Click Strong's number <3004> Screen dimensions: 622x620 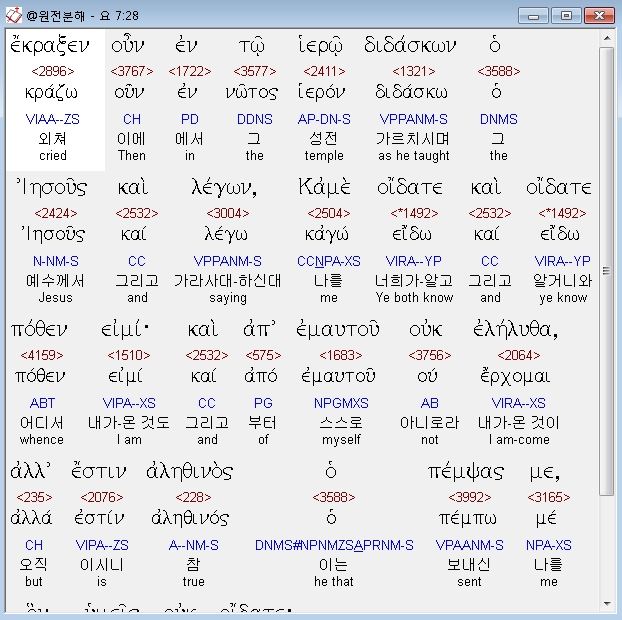pos(228,213)
